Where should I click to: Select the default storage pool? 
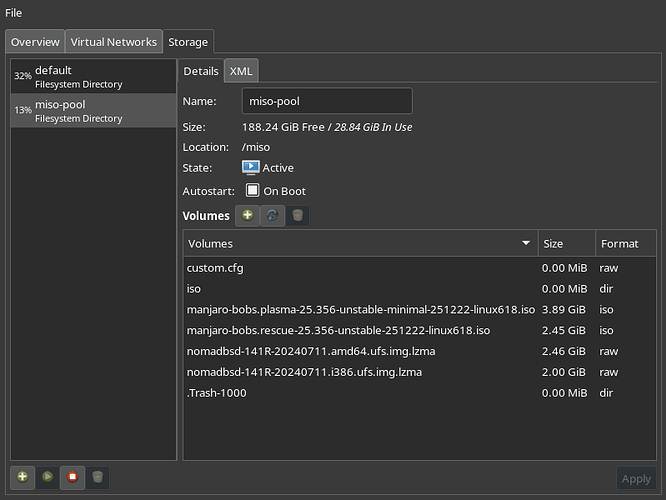click(92, 77)
